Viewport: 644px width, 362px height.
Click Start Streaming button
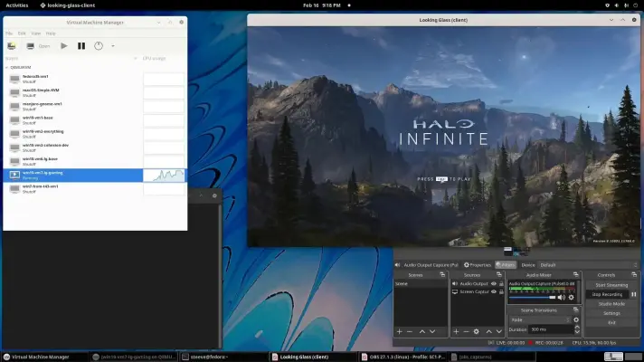(611, 285)
